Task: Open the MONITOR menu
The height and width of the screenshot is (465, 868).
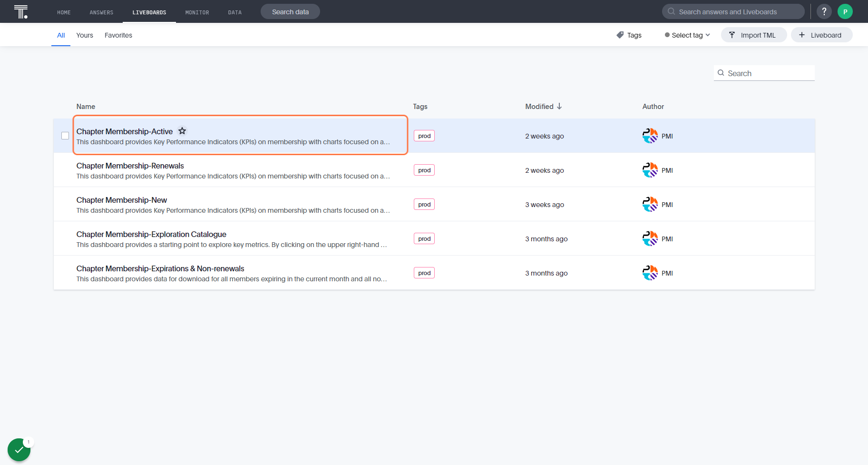Action: click(x=197, y=12)
